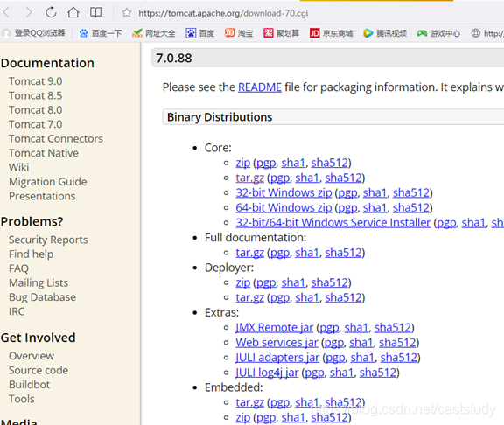504x425 pixels.
Task: Open sha1 for JULI log4j jar
Action: coord(341,373)
